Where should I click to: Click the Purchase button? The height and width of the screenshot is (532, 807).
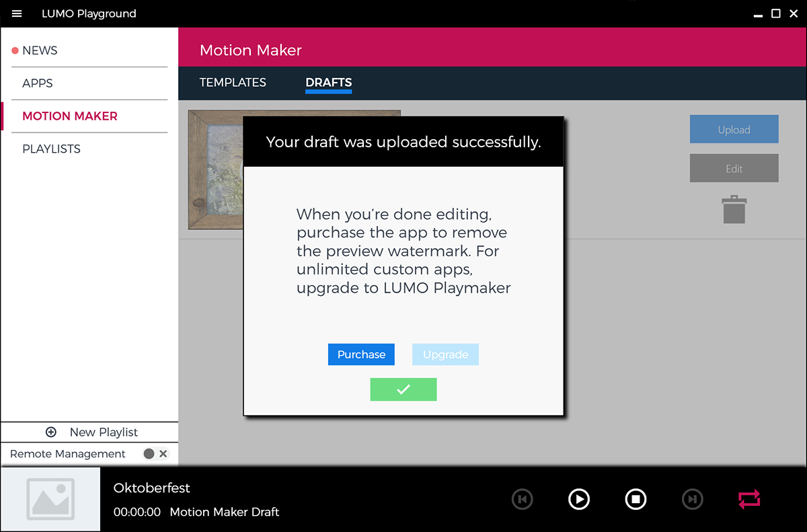click(361, 354)
